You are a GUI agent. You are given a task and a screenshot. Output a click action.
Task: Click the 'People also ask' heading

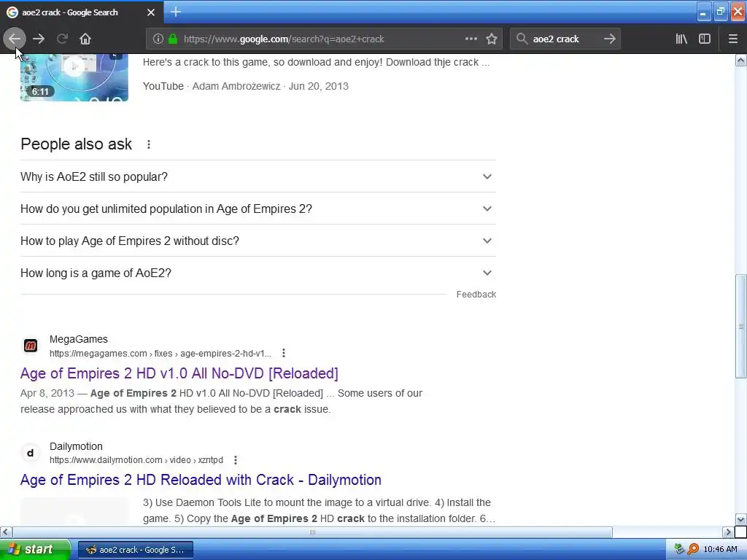76,144
